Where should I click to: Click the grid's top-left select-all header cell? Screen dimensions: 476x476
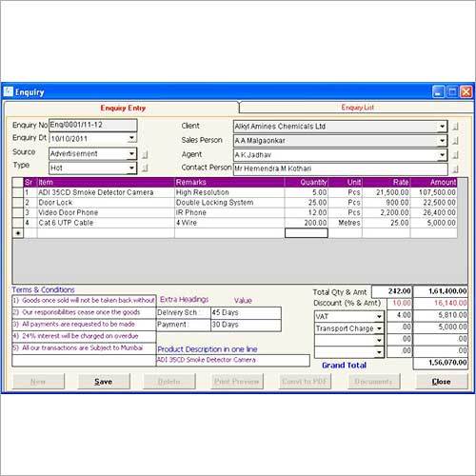18,182
